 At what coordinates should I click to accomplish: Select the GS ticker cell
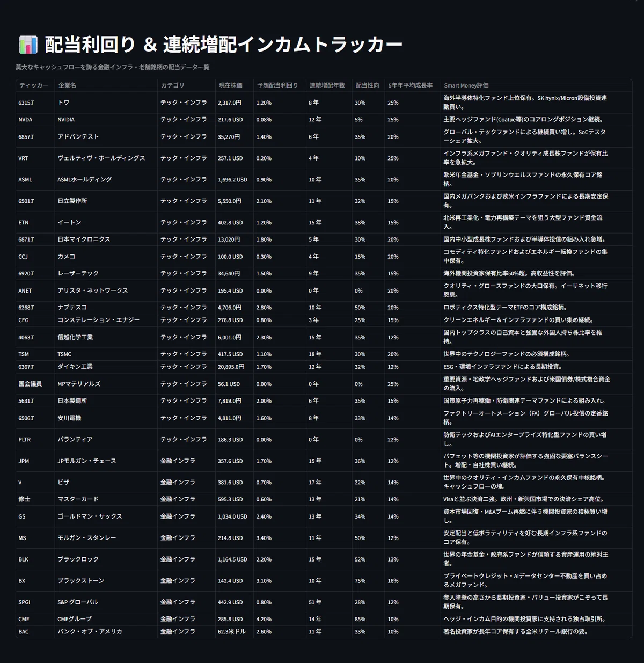[x=35, y=516]
